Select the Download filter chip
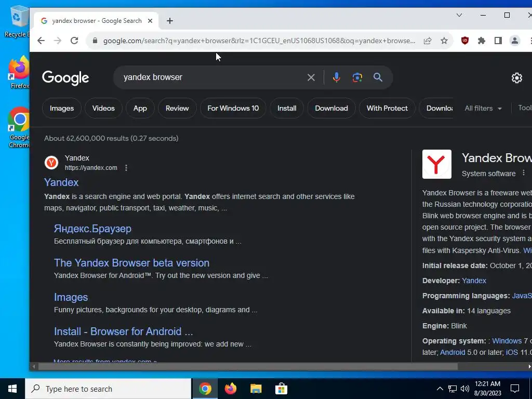Viewport: 532px width, 399px height. click(331, 108)
